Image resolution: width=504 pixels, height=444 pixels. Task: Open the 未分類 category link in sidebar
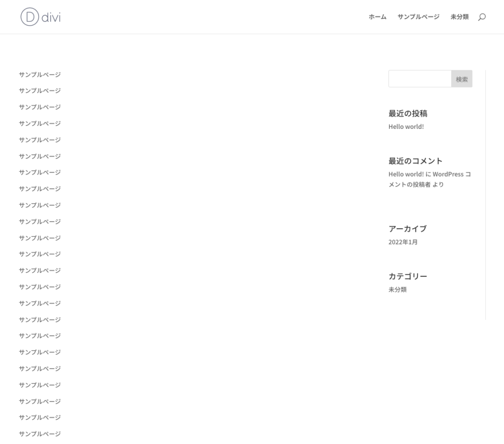pos(397,290)
